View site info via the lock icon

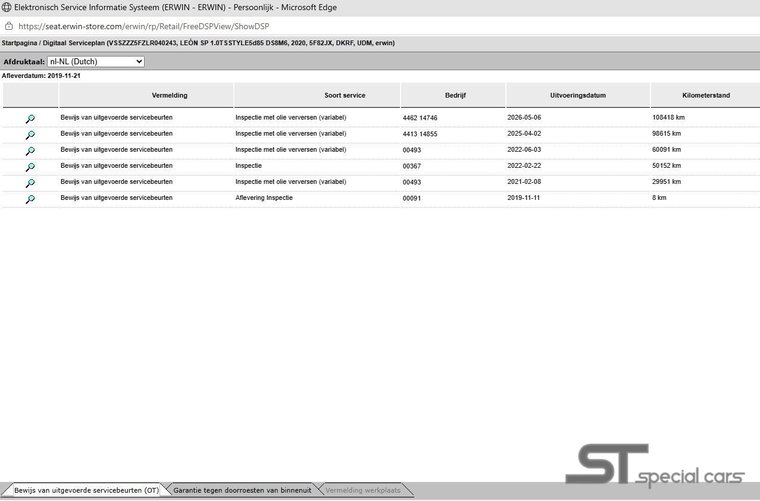[9, 26]
